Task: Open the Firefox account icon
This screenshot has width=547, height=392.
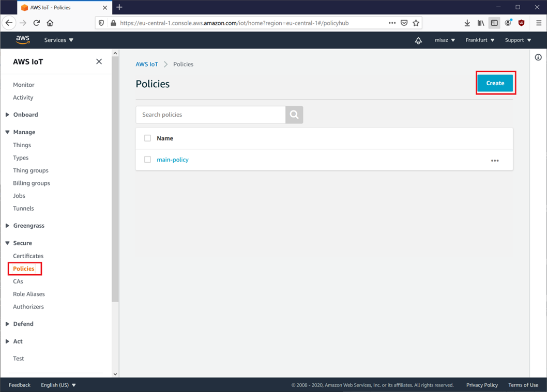Action: click(x=508, y=23)
